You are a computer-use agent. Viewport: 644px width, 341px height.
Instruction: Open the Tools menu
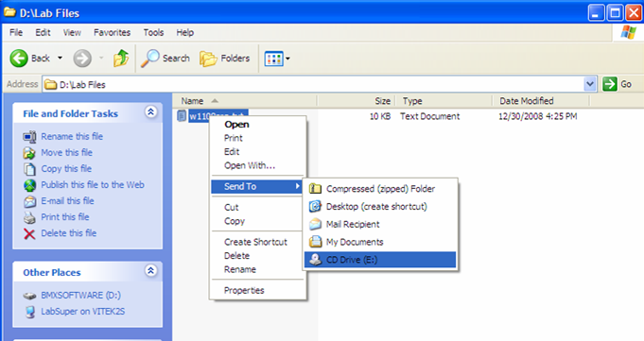tap(153, 32)
